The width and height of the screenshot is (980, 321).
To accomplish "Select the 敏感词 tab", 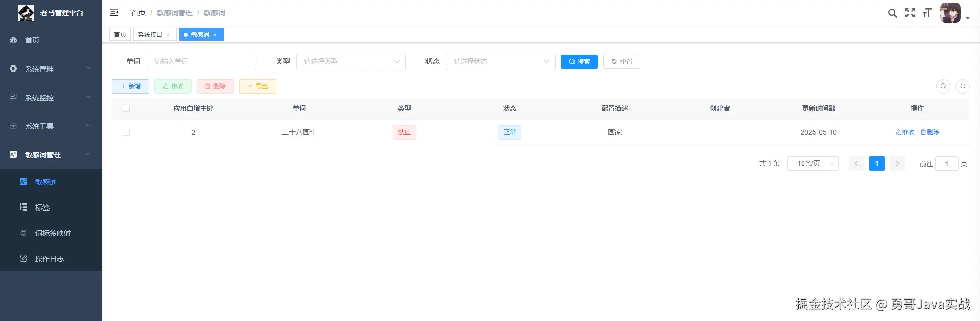I will [200, 34].
